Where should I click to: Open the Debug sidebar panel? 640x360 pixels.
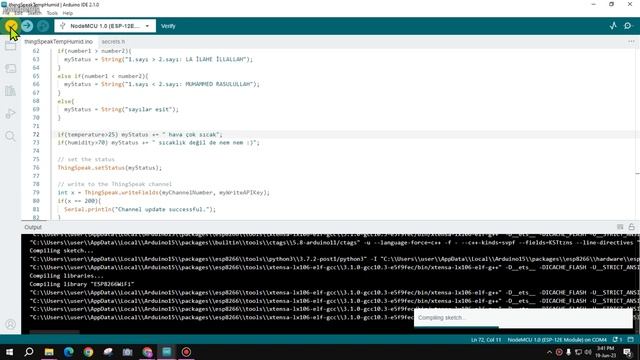pyautogui.click(x=10, y=113)
